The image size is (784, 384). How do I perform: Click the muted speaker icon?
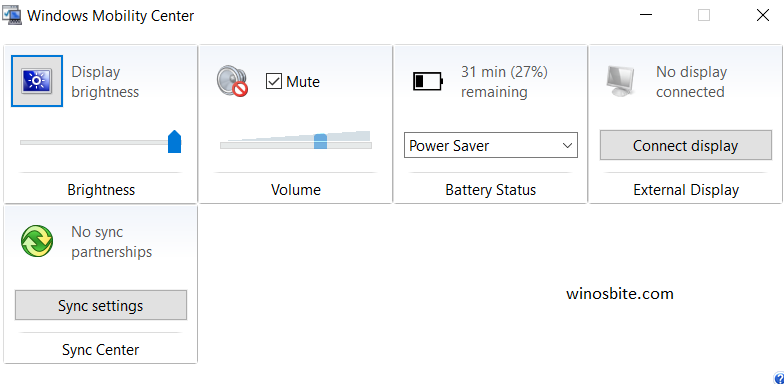click(232, 81)
